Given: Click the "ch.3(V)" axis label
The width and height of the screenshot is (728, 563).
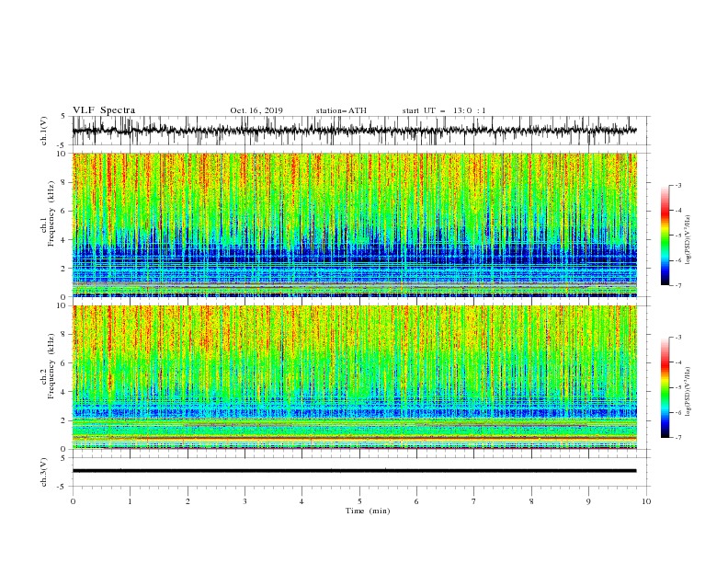Looking at the screenshot, I should 44,472.
